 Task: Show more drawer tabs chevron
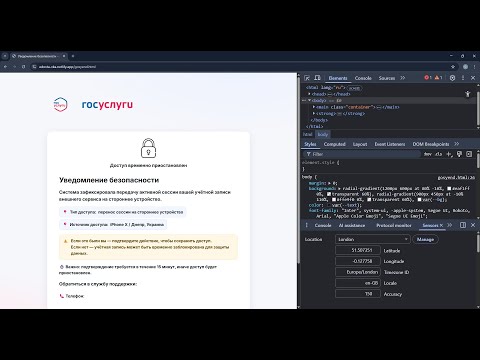450,225
